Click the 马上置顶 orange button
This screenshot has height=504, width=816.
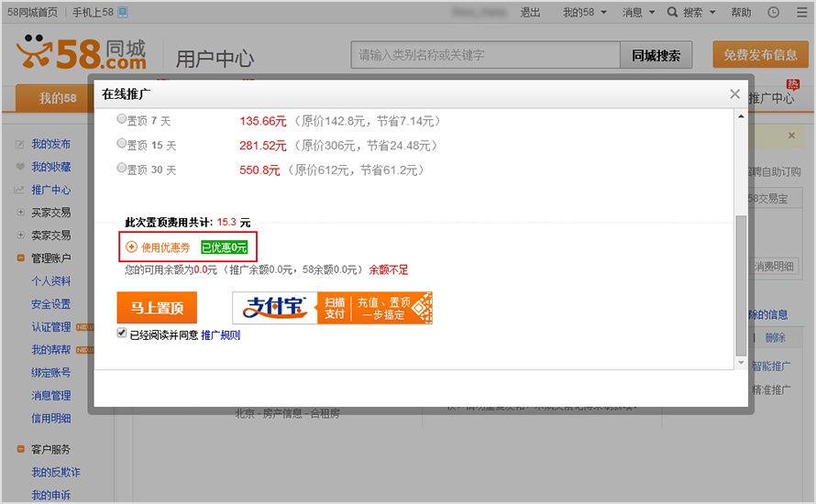[x=157, y=308]
